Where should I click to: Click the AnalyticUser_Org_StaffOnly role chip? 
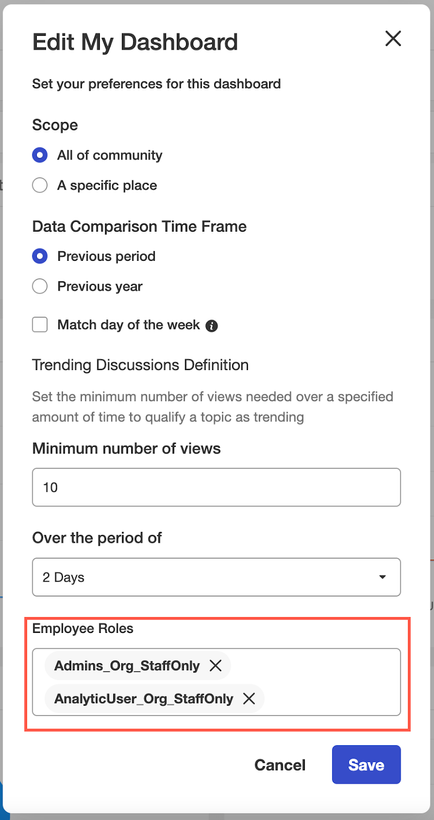click(x=144, y=699)
